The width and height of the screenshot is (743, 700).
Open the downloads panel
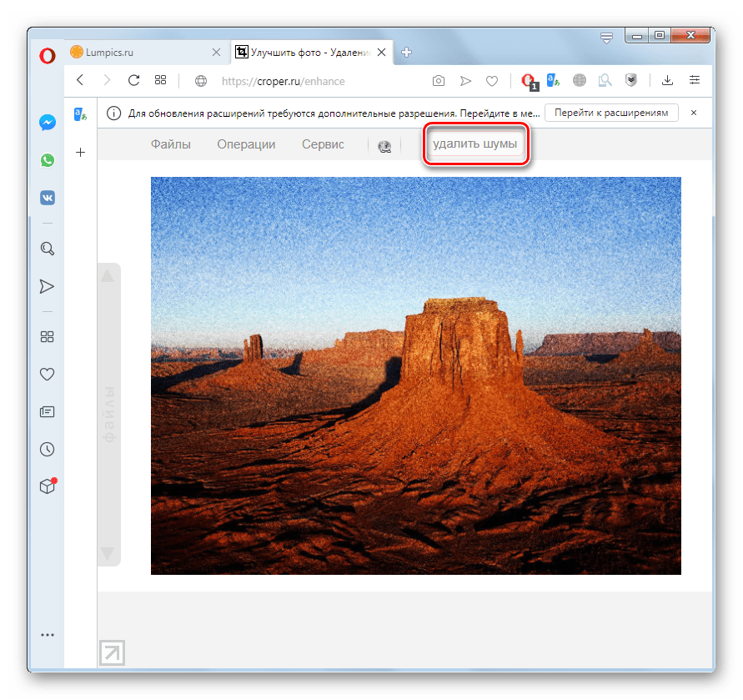(x=667, y=80)
